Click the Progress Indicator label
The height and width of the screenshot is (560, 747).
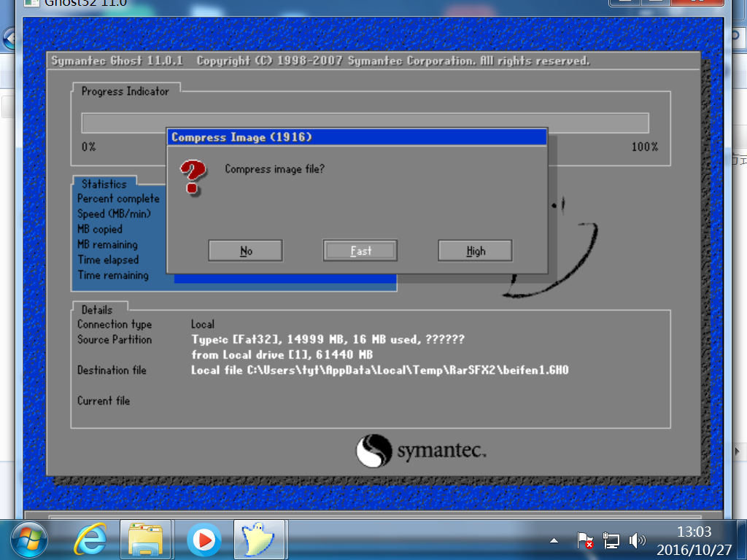[x=125, y=91]
